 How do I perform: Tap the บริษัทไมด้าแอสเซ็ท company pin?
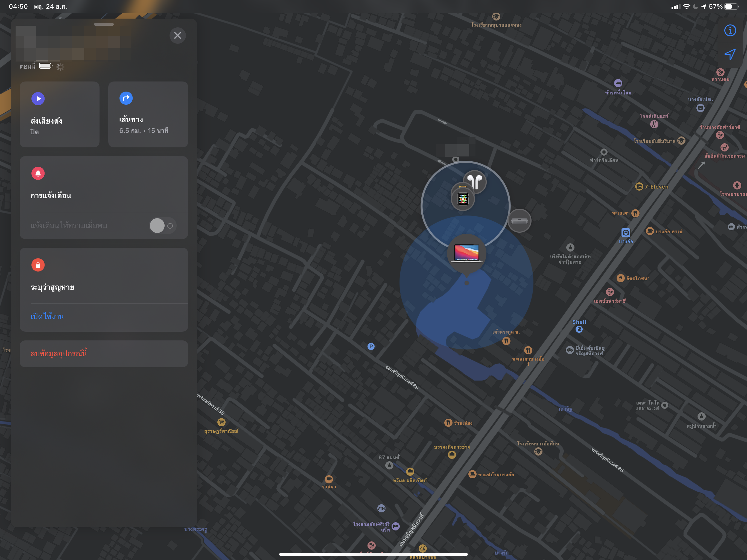click(570, 247)
